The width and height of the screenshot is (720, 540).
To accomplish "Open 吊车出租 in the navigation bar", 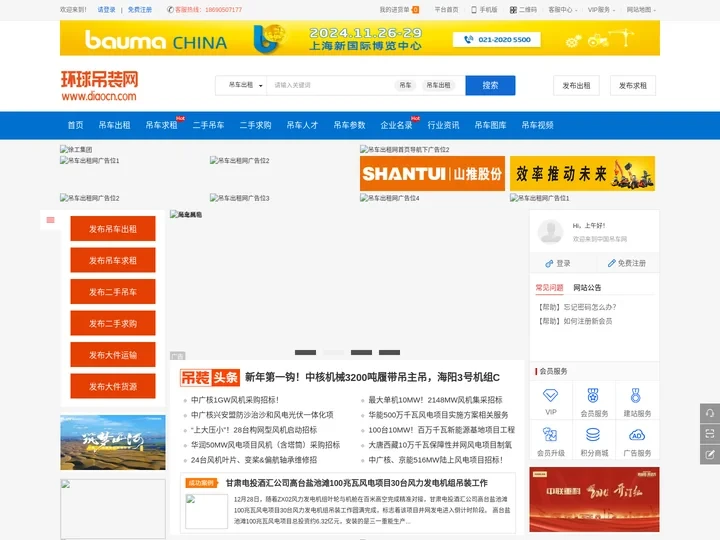I will [x=114, y=125].
